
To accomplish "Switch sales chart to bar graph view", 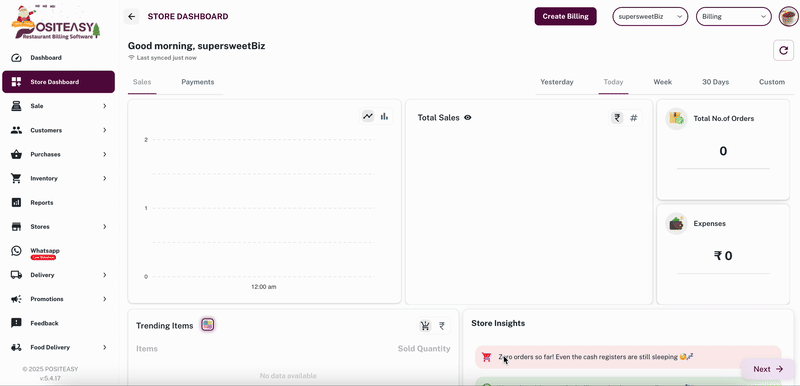I will [x=384, y=116].
